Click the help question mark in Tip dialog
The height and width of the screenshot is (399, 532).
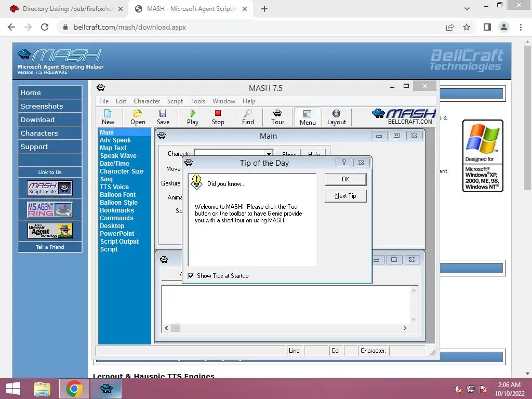[x=344, y=163]
